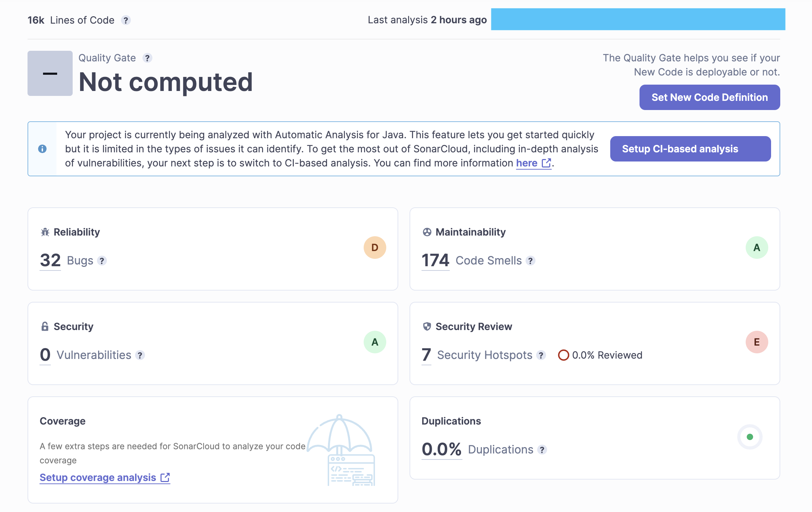Viewport: 812px width, 512px height.
Task: Click the Security A rating badge
Action: pos(375,342)
